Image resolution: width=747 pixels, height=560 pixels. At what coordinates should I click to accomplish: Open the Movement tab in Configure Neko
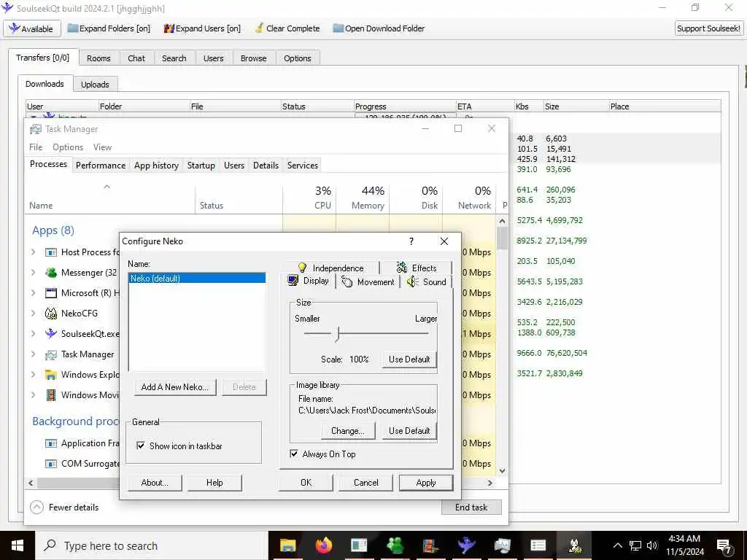368,282
